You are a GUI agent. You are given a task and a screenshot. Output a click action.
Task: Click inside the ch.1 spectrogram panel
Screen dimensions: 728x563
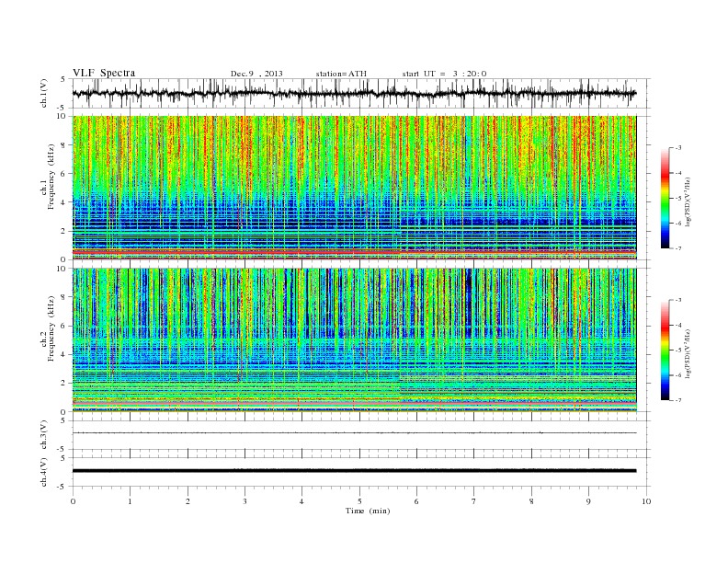[354, 188]
